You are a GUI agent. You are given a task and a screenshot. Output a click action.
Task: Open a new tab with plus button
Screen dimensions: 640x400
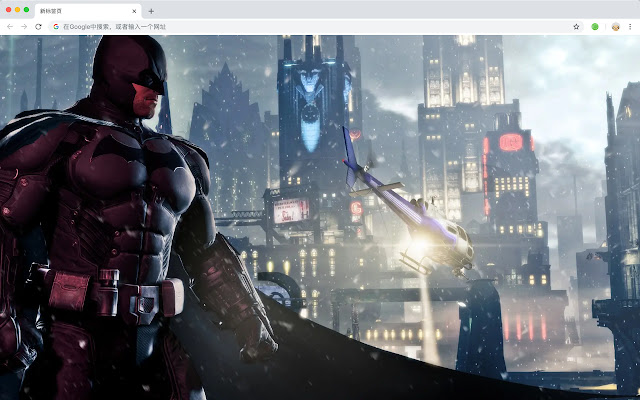click(151, 11)
